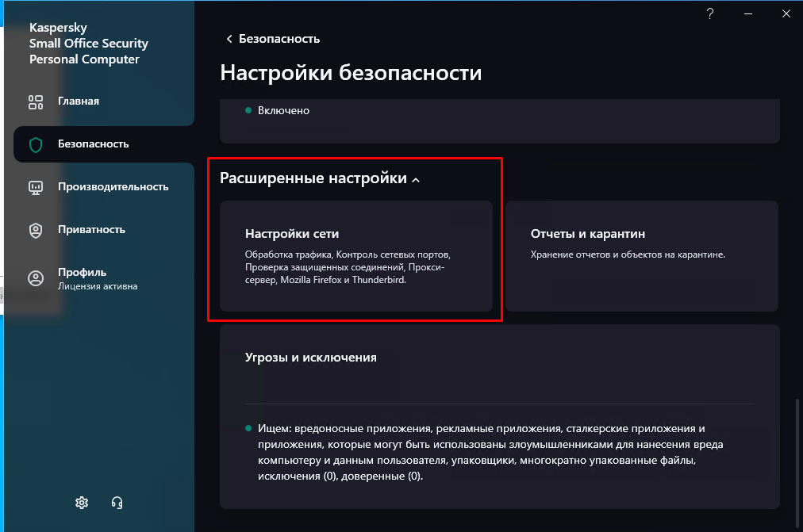Screen dimensions: 803x532
Task: Open the Главная menu item
Action: click(x=79, y=101)
